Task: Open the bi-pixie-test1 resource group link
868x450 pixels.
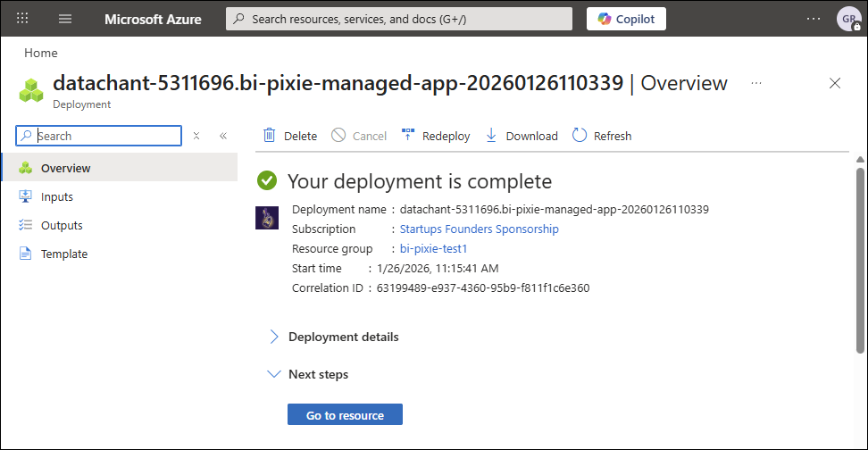Action: tap(433, 249)
